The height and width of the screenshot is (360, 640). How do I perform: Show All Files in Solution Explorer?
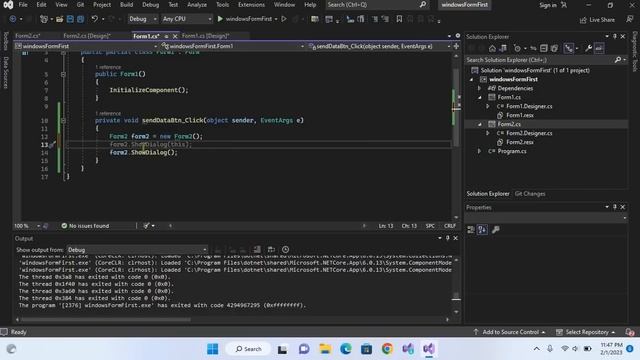click(x=554, y=49)
